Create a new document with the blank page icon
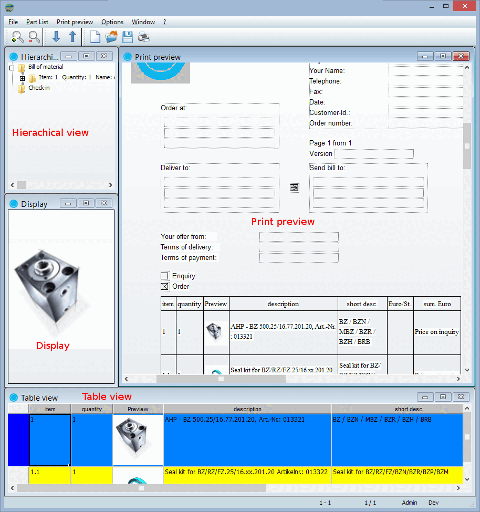Viewport: 480px width, 512px height. [95, 36]
